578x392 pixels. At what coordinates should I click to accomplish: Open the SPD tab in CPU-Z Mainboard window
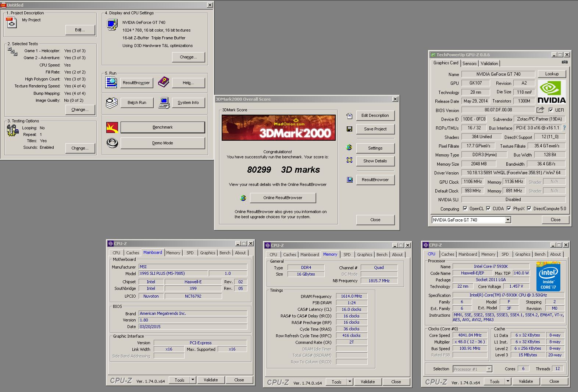point(190,252)
